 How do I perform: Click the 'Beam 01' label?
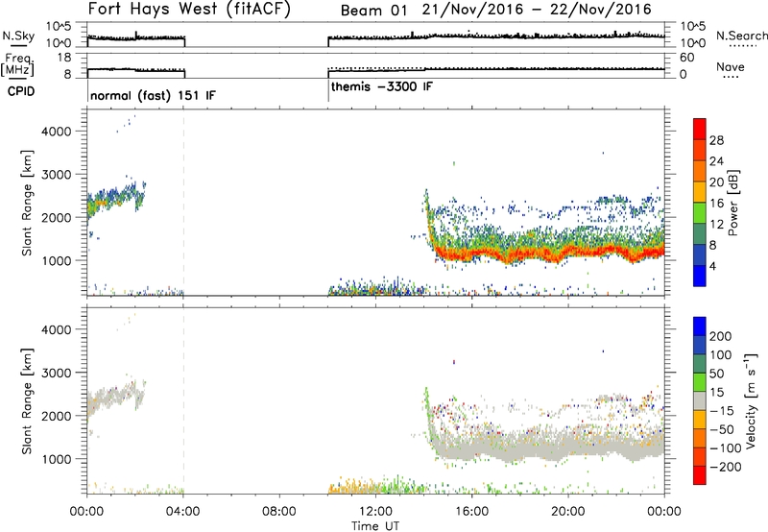coord(374,11)
